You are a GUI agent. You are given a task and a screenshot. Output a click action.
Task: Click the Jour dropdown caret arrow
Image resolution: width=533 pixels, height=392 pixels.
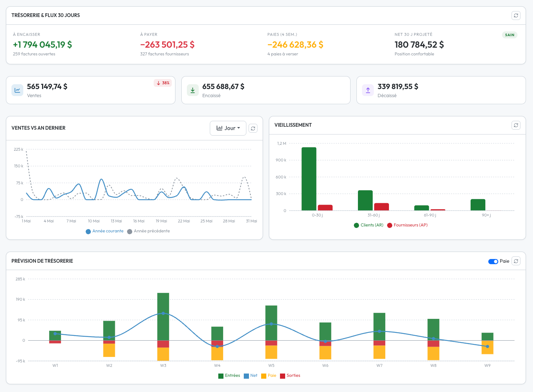click(239, 128)
